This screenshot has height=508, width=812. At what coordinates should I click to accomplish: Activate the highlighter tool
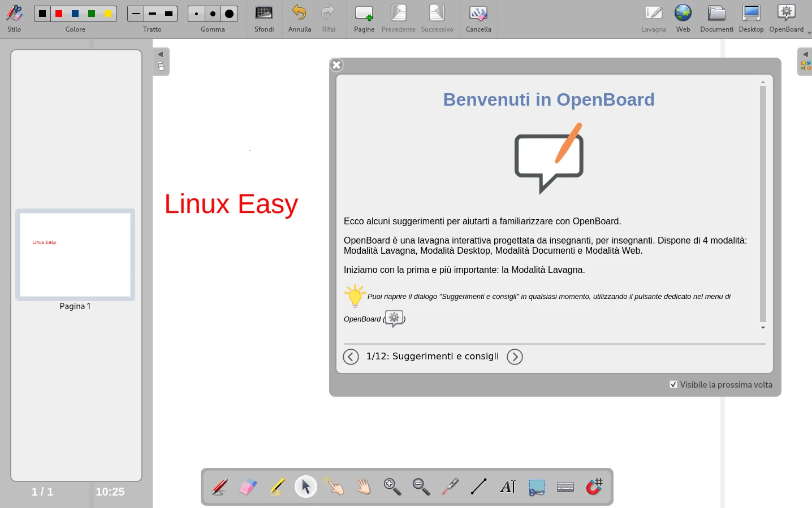click(x=277, y=487)
